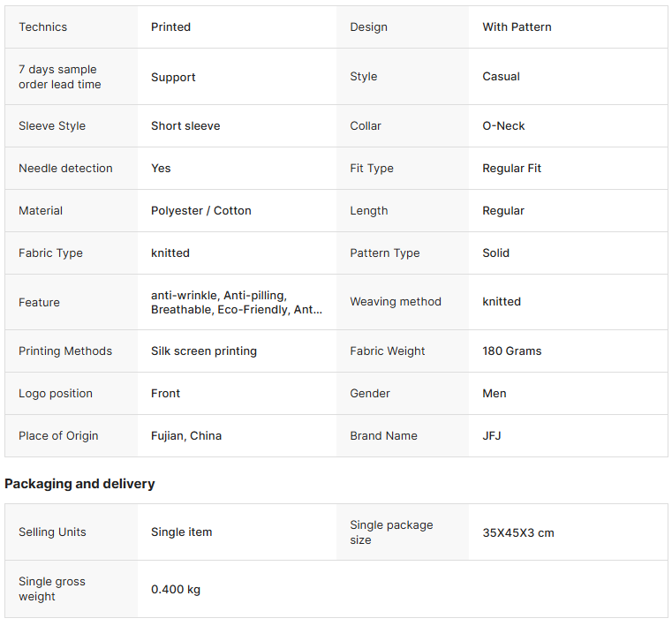Select the 'O-Neck' Collar value
The width and height of the screenshot is (672, 626).
(503, 126)
